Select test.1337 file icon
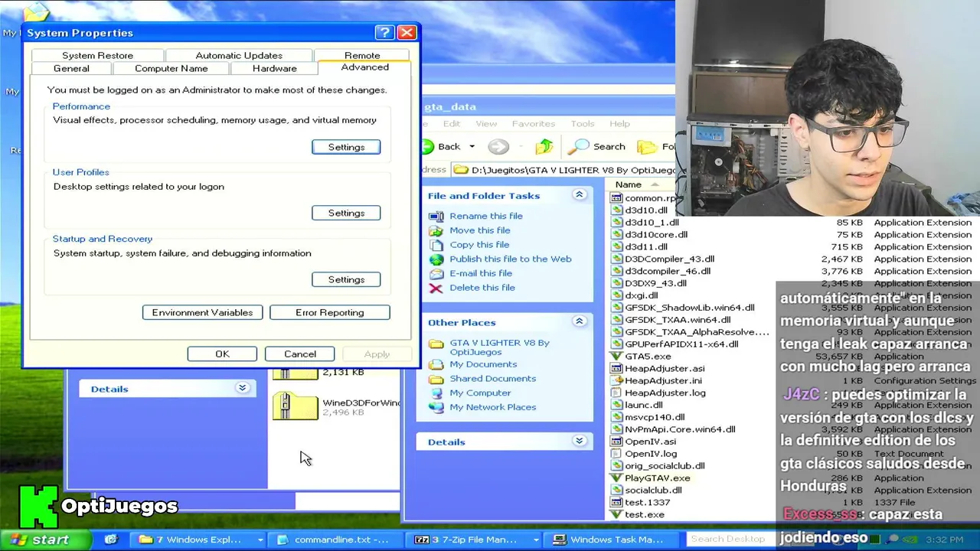980x551 pixels. coord(616,502)
